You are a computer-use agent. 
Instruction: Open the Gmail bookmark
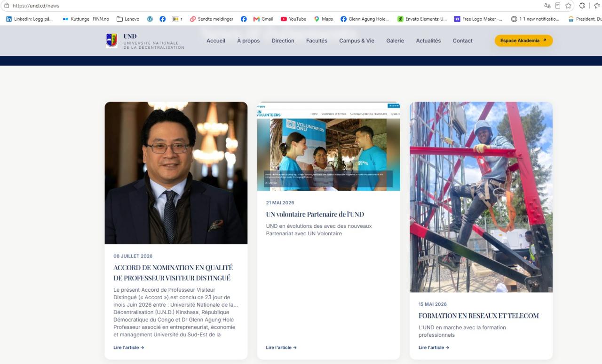pyautogui.click(x=263, y=19)
